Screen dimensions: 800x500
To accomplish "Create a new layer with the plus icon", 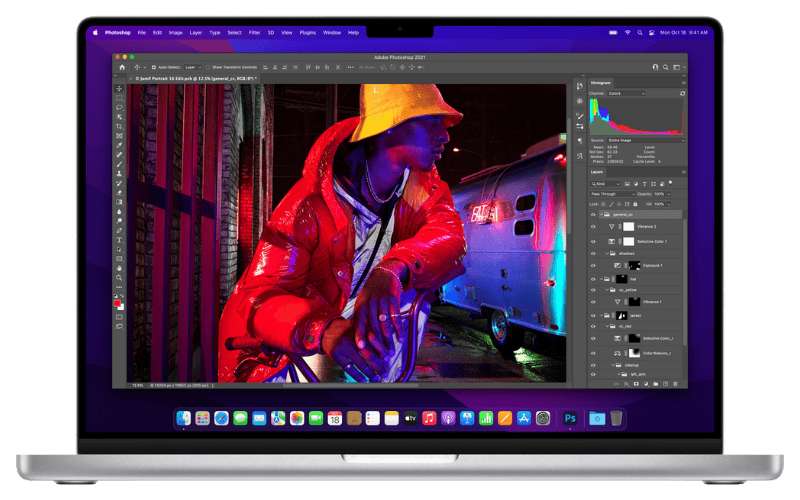I will (665, 384).
